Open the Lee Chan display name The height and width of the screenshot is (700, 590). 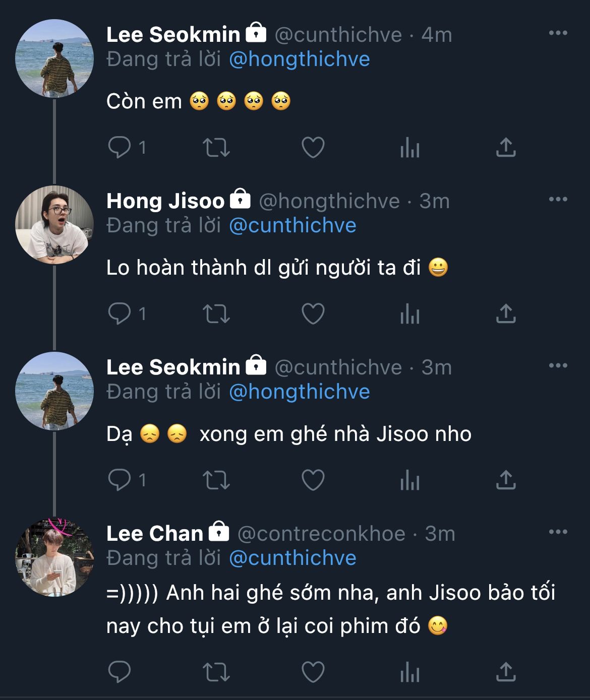click(155, 534)
